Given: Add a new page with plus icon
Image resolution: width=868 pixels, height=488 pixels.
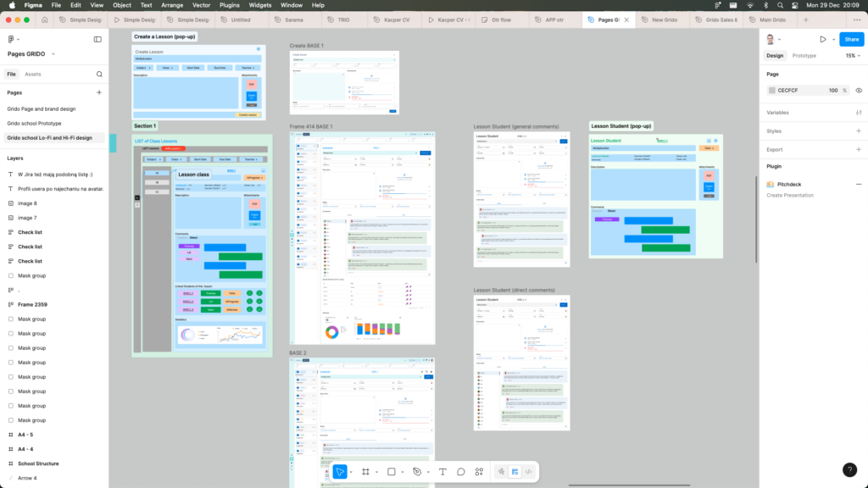Looking at the screenshot, I should 98,92.
